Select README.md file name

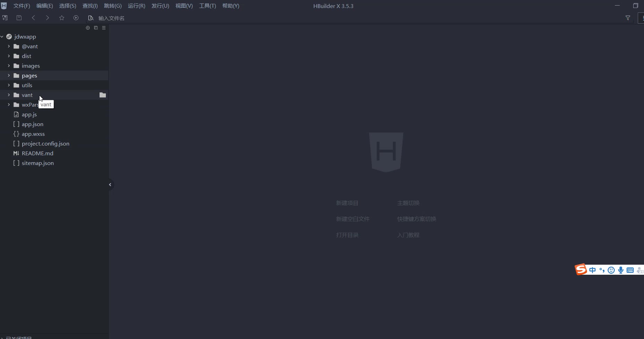[37, 153]
